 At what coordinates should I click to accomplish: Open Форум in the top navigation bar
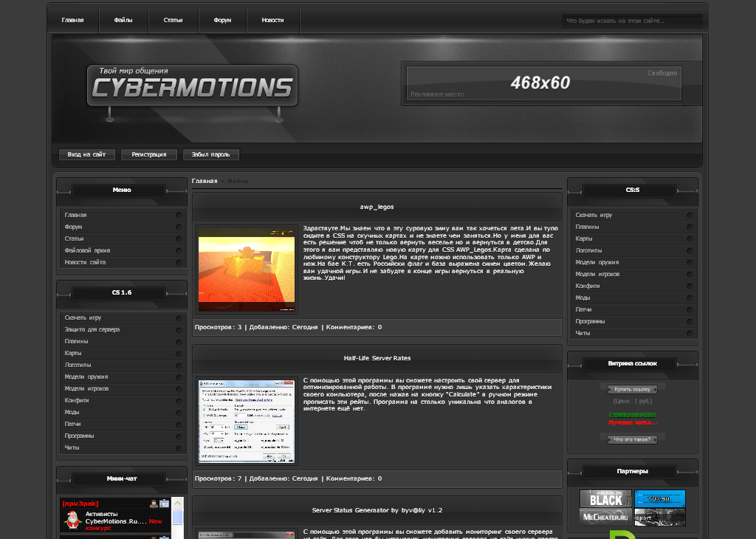point(222,20)
